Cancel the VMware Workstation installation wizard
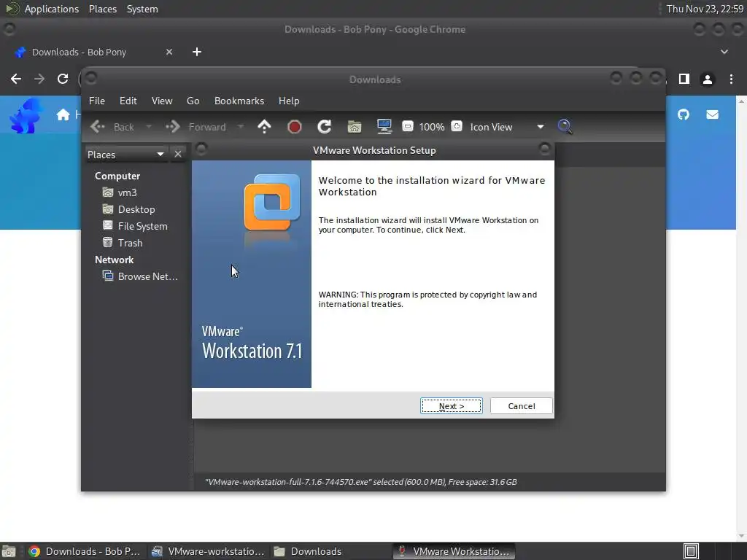 521,405
